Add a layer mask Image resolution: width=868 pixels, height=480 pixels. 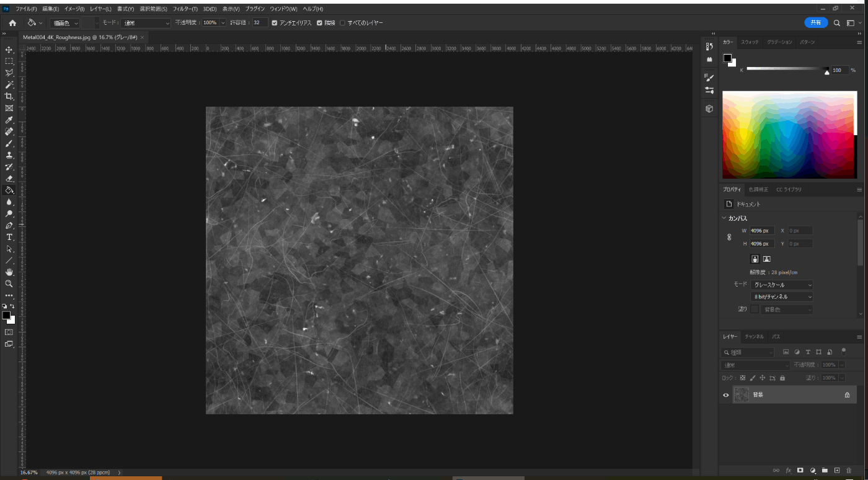(800, 471)
